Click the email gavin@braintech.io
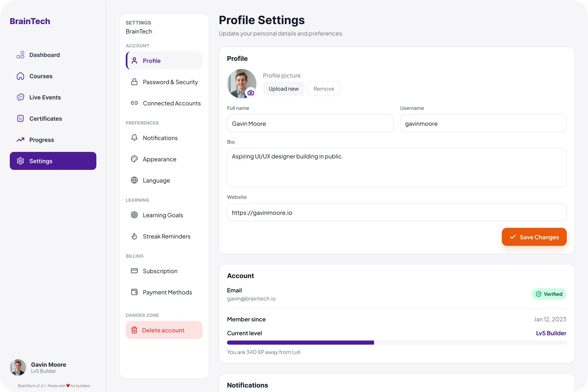The image size is (588, 392). [251, 299]
